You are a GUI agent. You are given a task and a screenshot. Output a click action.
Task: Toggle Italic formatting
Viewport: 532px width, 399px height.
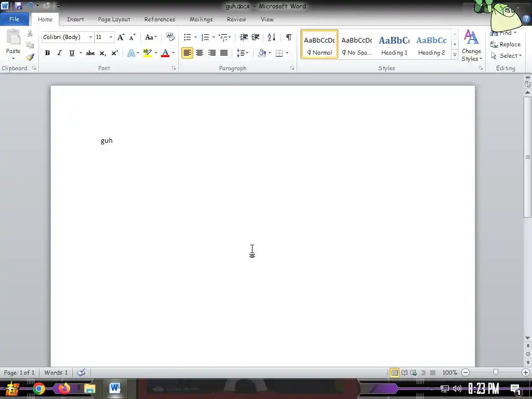59,53
